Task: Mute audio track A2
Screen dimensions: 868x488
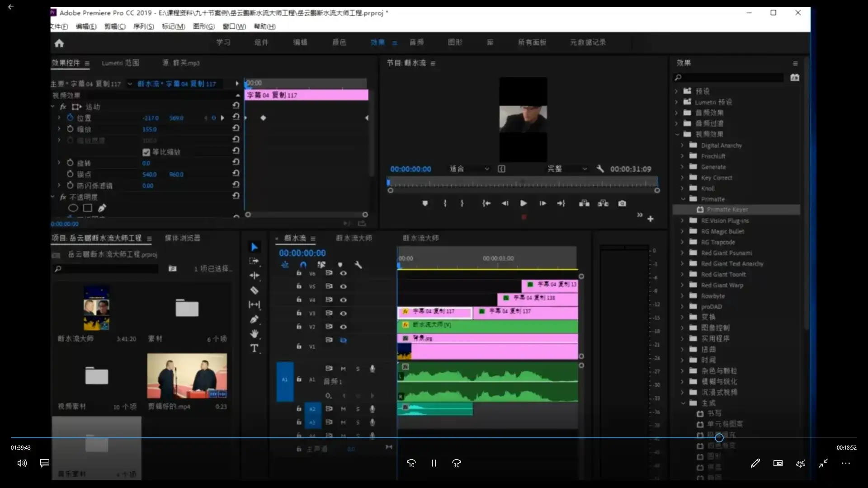Action: 343,409
